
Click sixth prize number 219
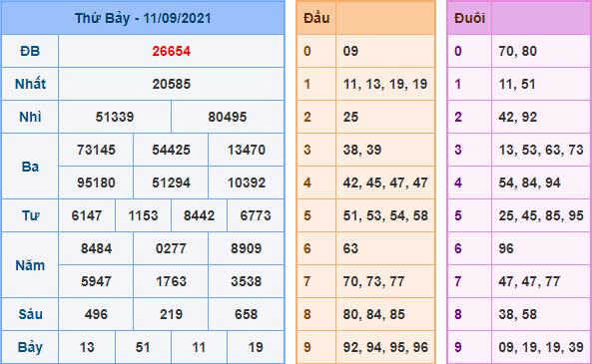(x=171, y=314)
